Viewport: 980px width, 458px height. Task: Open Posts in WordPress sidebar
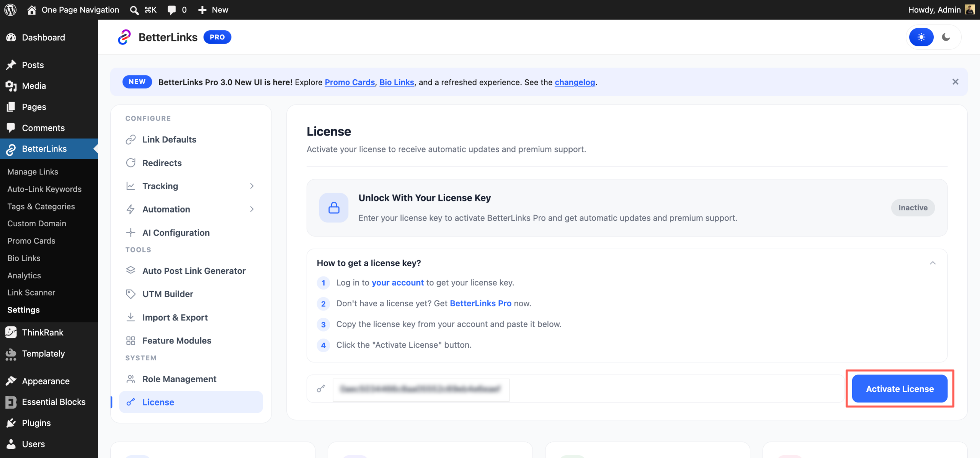(x=49, y=65)
